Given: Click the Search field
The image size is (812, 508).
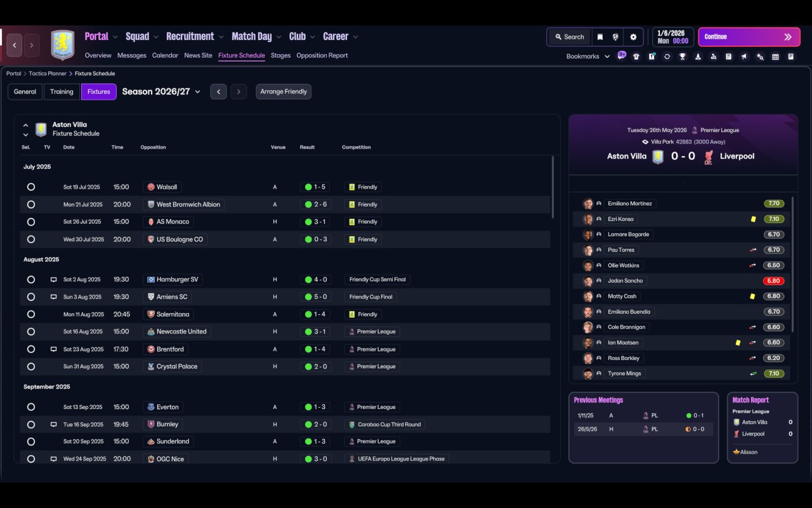Looking at the screenshot, I should coord(569,37).
